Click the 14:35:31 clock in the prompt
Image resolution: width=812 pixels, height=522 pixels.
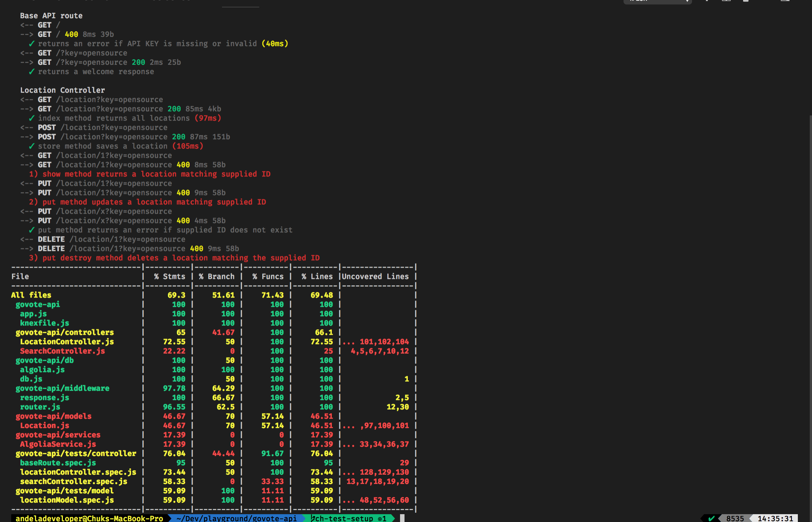click(x=775, y=518)
